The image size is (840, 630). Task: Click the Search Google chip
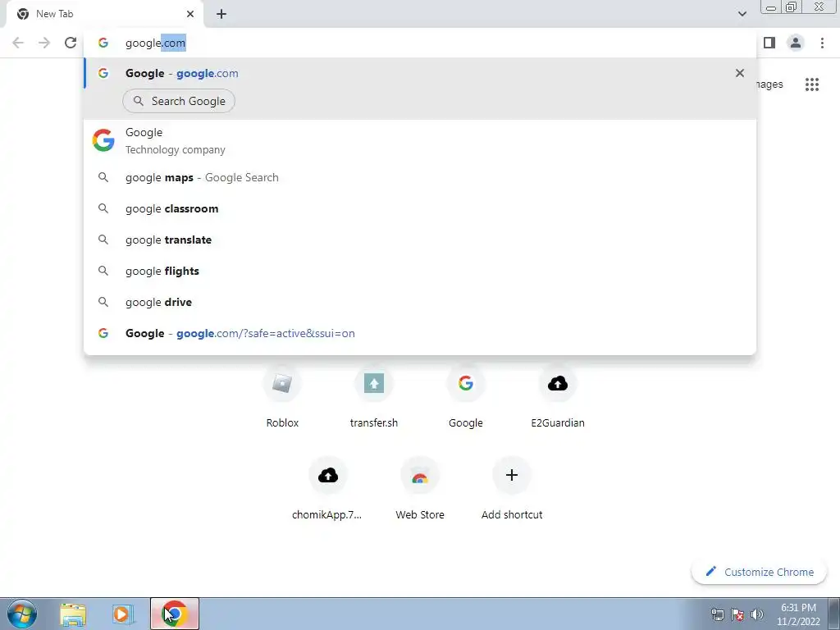tap(179, 101)
